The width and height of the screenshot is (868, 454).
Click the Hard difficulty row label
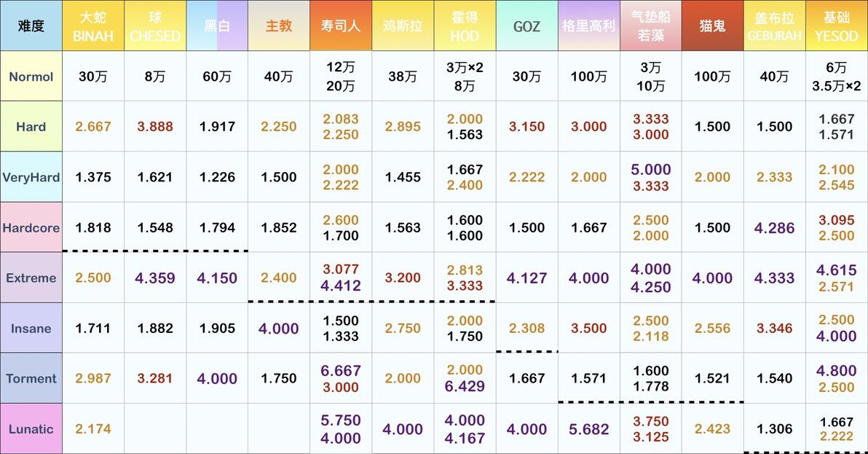point(31,127)
